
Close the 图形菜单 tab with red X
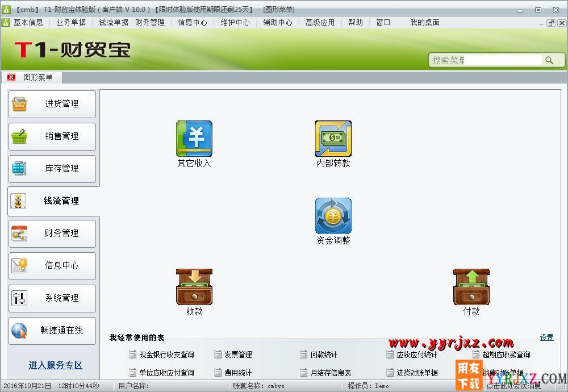[x=11, y=77]
